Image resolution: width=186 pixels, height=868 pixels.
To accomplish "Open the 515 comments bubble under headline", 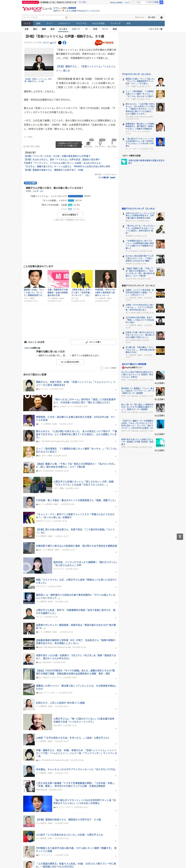I will tap(46, 43).
